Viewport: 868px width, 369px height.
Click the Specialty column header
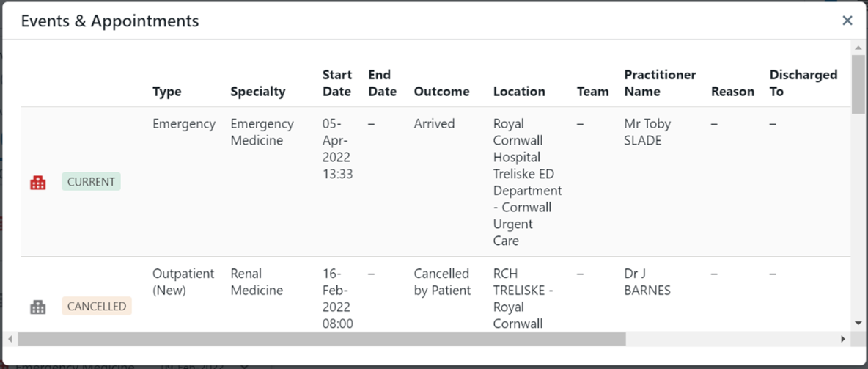pos(258,92)
